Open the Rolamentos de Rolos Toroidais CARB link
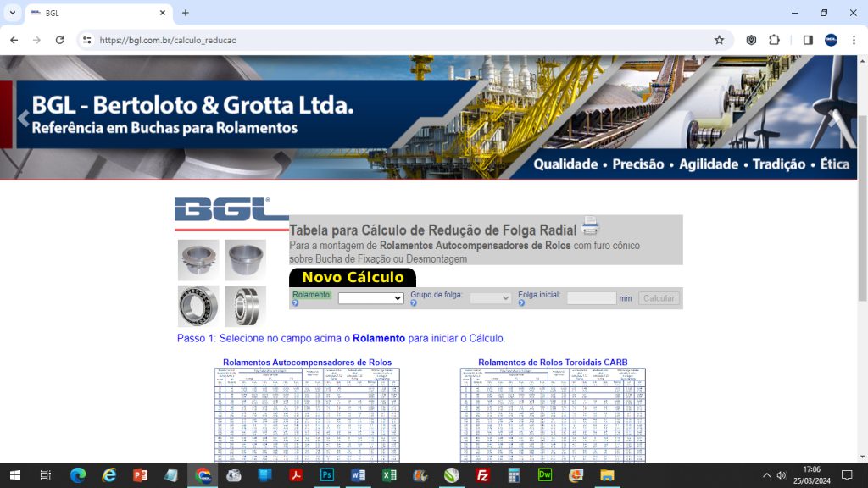This screenshot has width=868, height=488. (553, 363)
